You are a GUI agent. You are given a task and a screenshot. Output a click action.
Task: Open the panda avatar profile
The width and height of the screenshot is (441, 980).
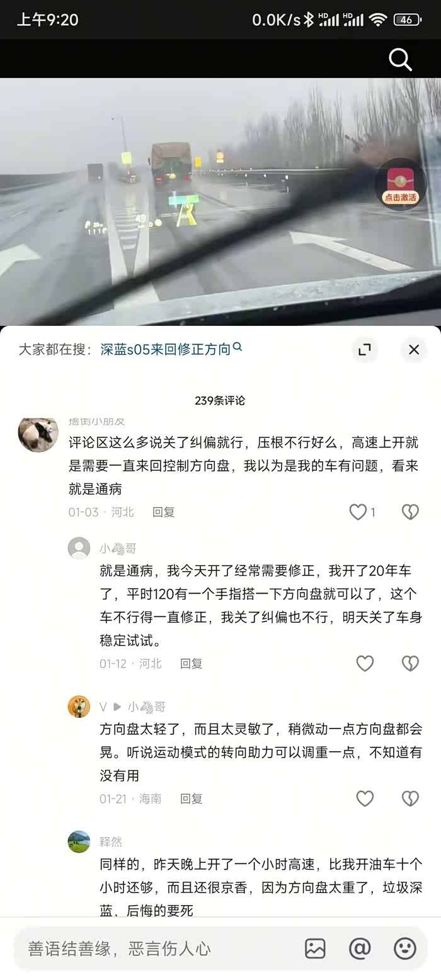click(38, 434)
